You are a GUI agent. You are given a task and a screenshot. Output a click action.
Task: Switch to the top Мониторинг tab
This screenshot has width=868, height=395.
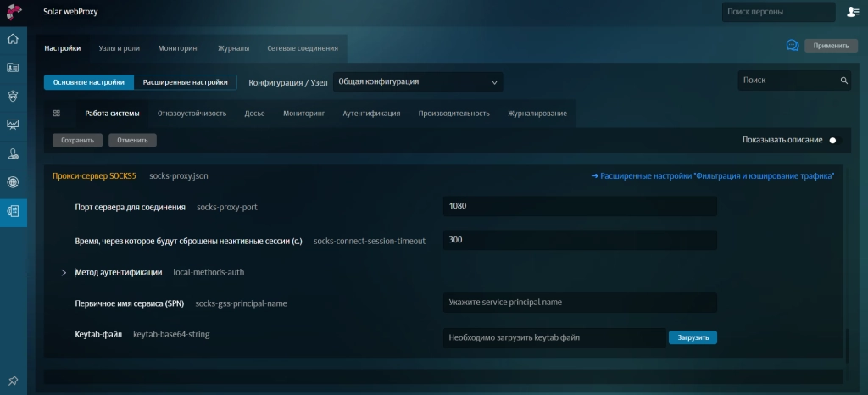[x=178, y=48]
